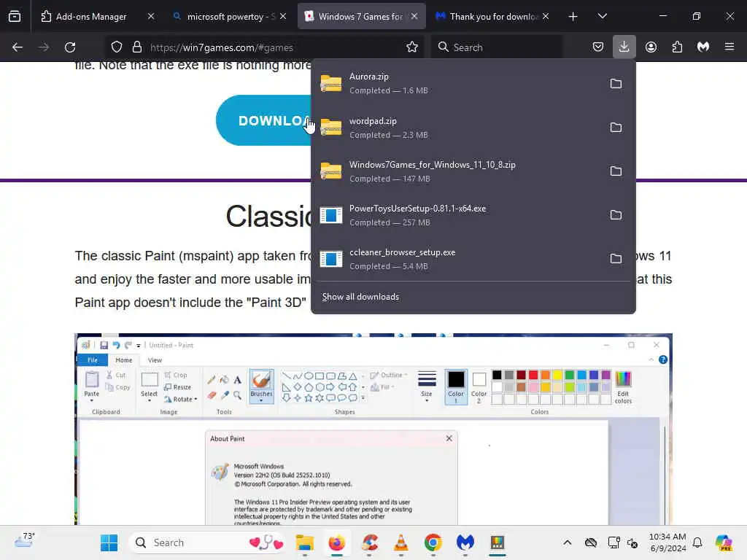747x560 pixels.
Task: Open the Windows Start menu
Action: pos(109,542)
